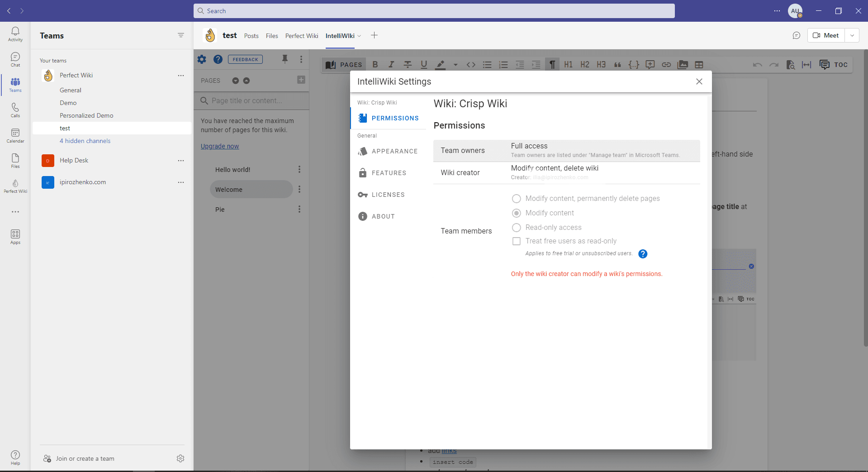Switch to the Posts tab
The height and width of the screenshot is (472, 868).
251,36
